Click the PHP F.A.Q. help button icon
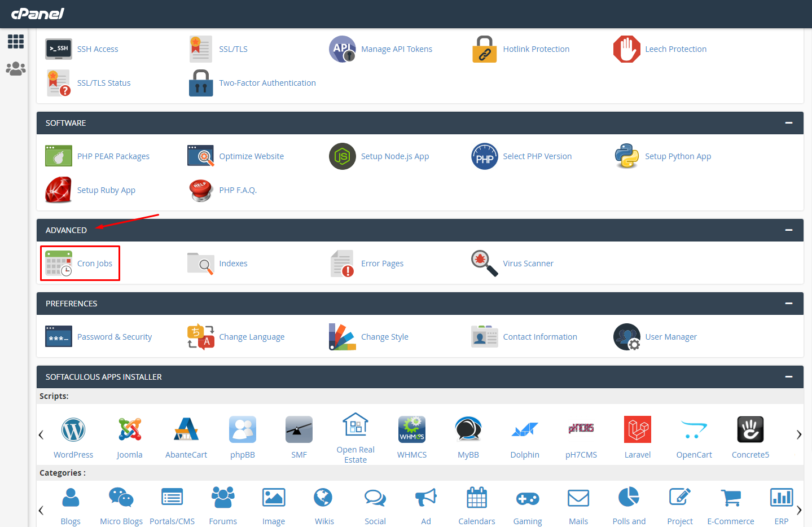812x527 pixels. (201, 190)
